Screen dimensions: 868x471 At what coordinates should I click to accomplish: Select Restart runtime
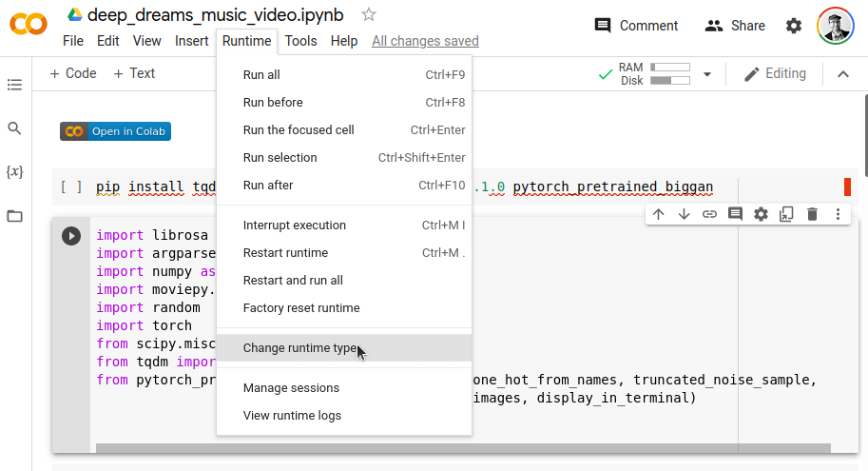[344, 253]
